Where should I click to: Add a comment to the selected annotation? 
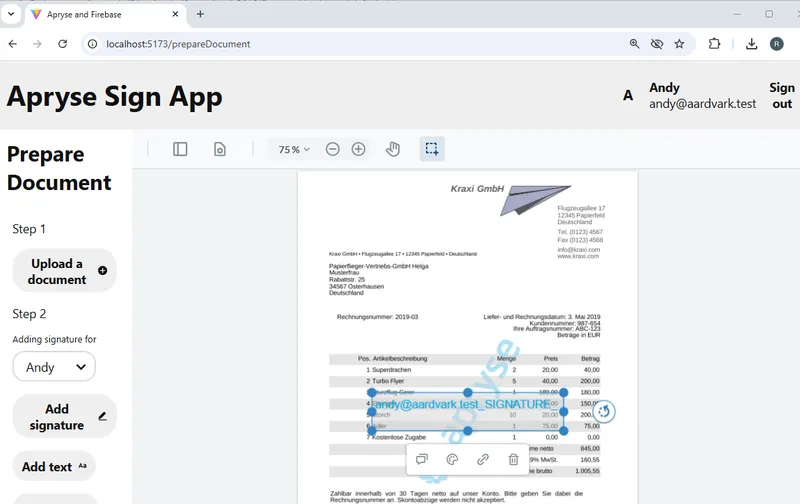click(x=421, y=460)
